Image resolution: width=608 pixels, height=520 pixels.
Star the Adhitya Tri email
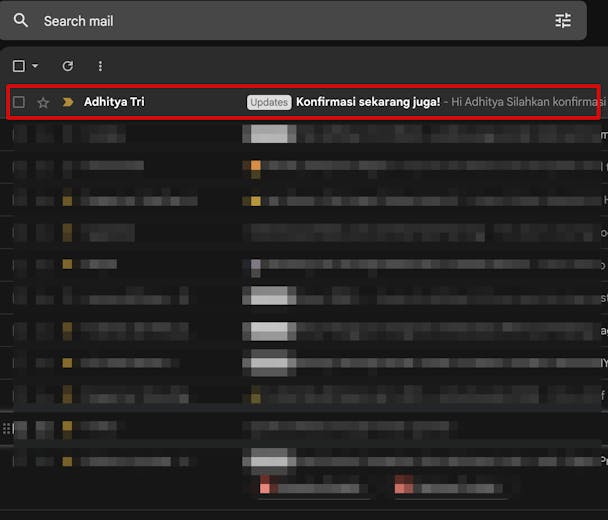point(43,102)
